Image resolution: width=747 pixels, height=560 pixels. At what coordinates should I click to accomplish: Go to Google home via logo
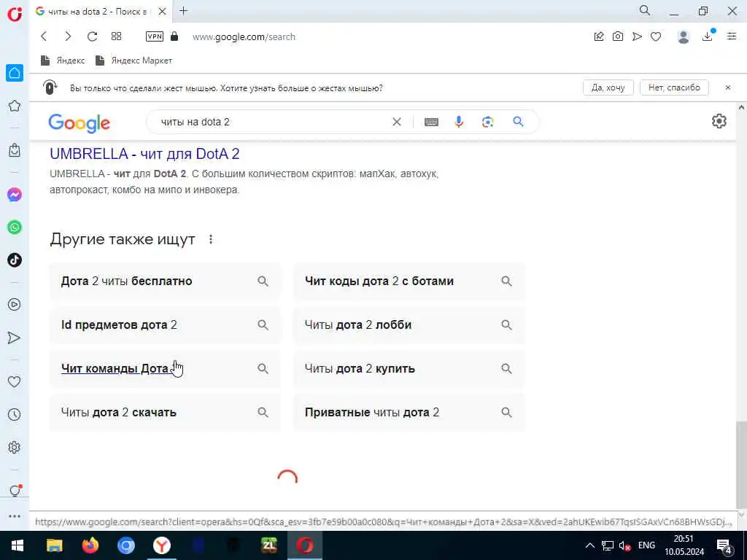click(79, 122)
